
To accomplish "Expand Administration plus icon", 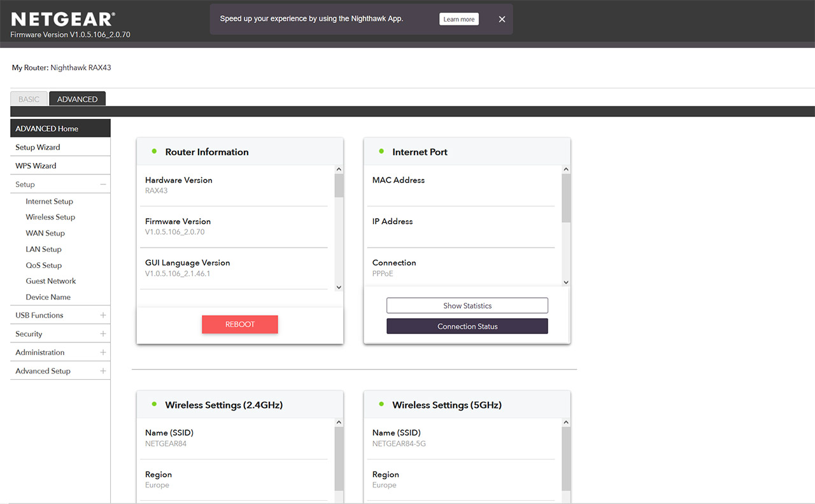I will pyautogui.click(x=103, y=352).
